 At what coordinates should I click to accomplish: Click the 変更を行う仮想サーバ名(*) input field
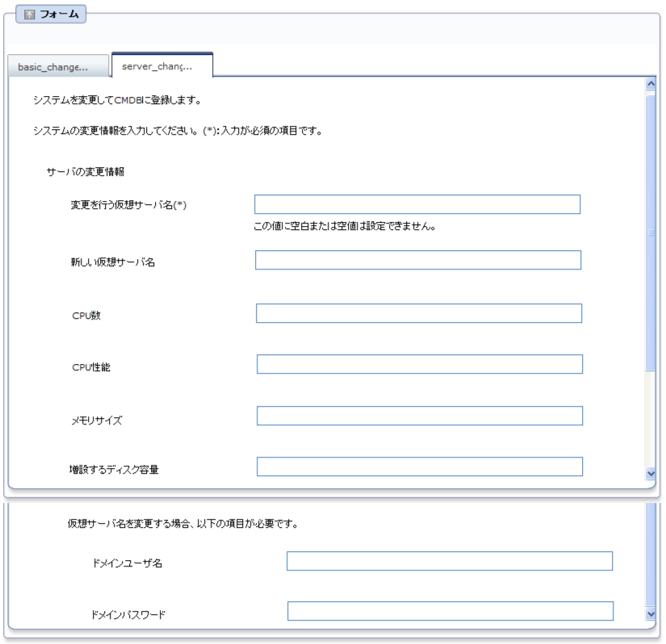coord(417,204)
